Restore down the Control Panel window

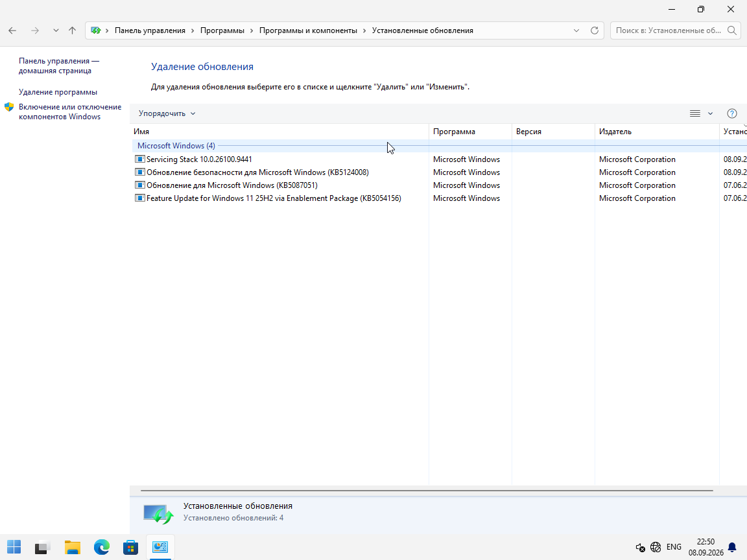click(x=701, y=9)
